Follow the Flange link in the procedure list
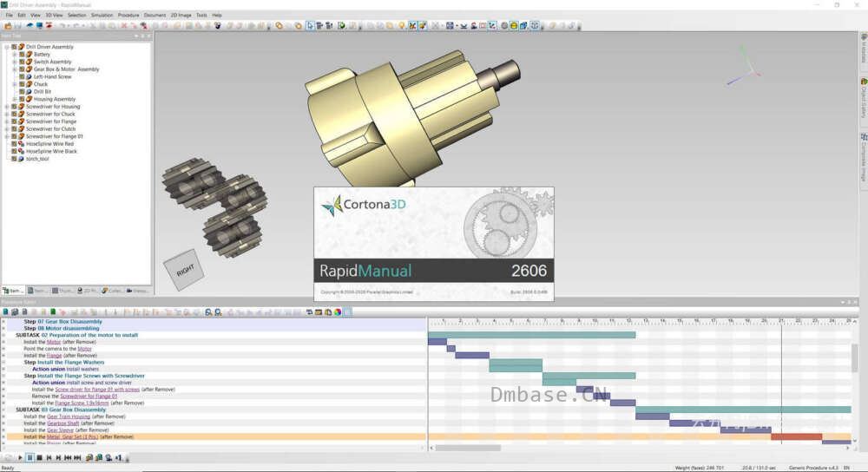 [x=54, y=356]
